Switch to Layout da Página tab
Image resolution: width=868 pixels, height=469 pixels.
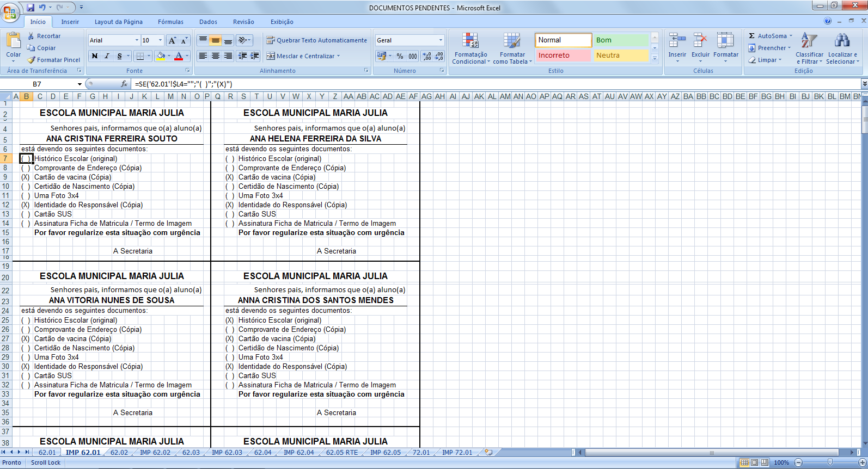[119, 22]
